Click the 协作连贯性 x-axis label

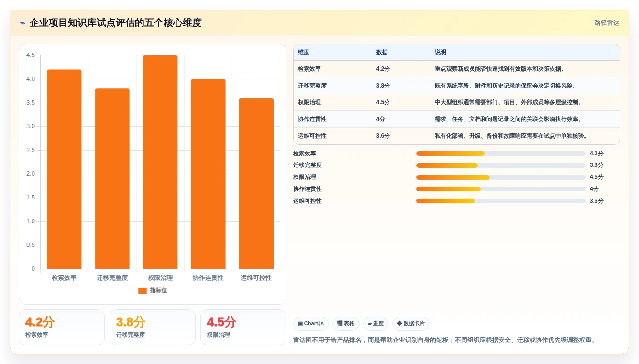(x=208, y=278)
